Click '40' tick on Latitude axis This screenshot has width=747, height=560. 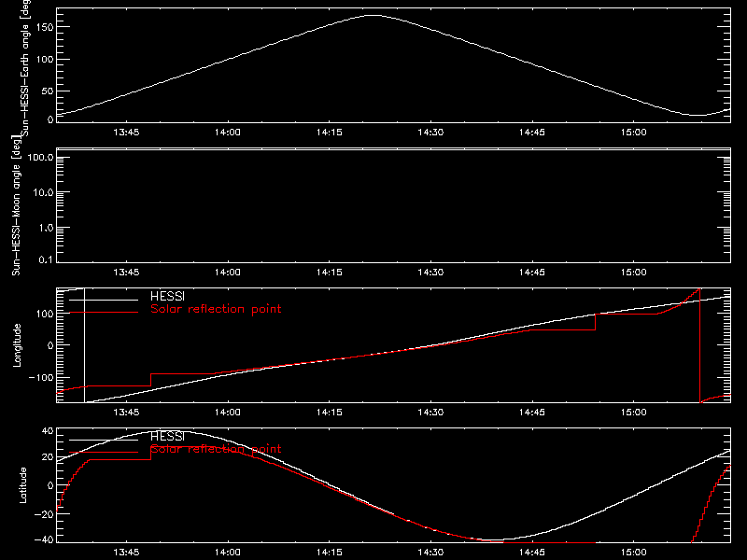48,431
